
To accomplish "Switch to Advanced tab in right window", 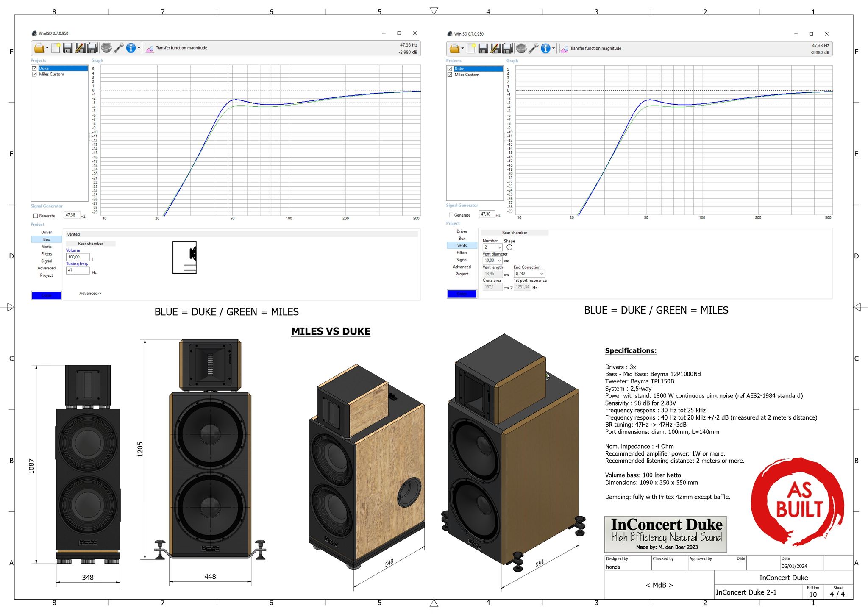I will (462, 267).
